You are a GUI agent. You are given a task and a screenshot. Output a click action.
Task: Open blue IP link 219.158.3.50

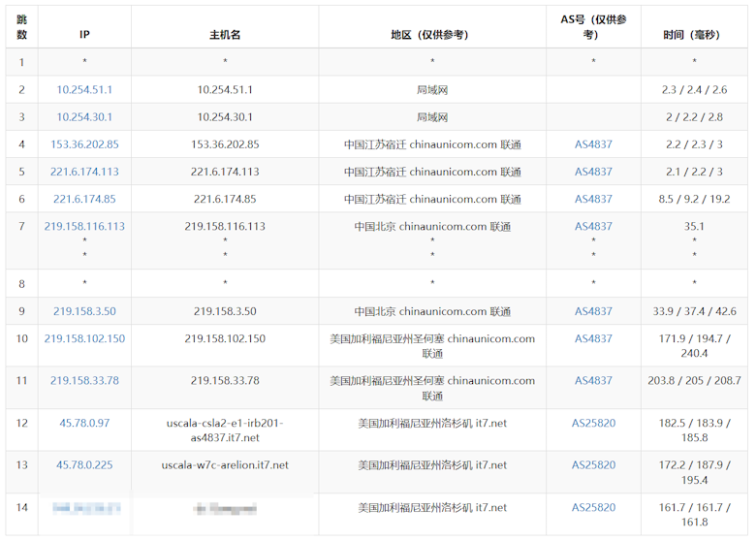coord(84,311)
